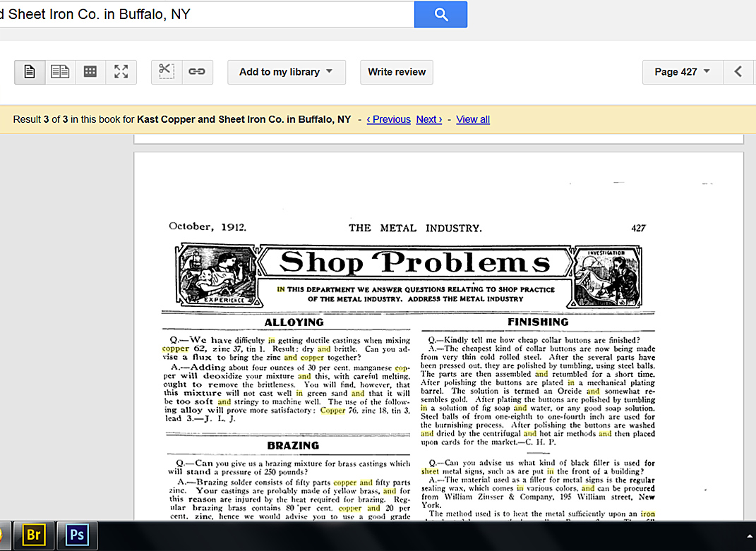The height and width of the screenshot is (551, 756).
Task: Select the clip scissors tool
Action: point(166,72)
